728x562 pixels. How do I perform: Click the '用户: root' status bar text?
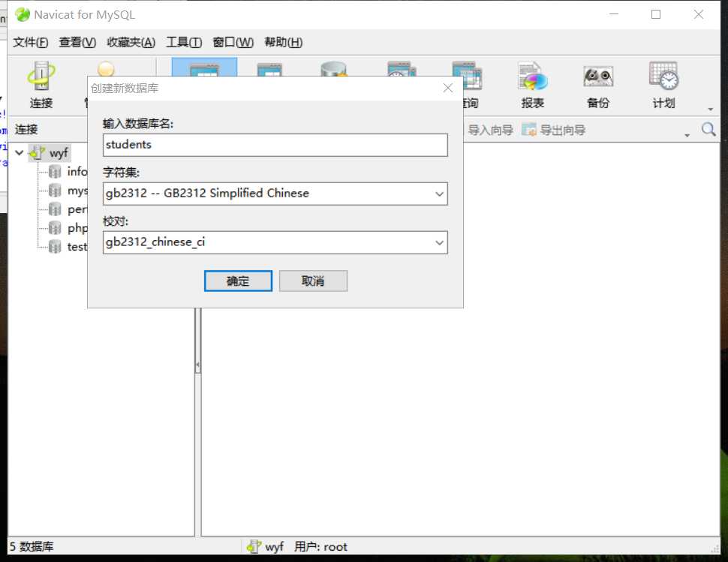coord(320,547)
